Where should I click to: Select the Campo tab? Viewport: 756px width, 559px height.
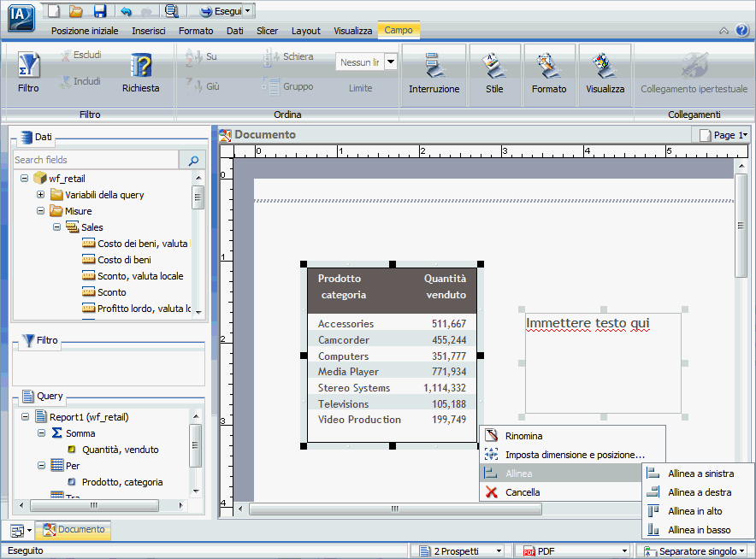(x=399, y=30)
